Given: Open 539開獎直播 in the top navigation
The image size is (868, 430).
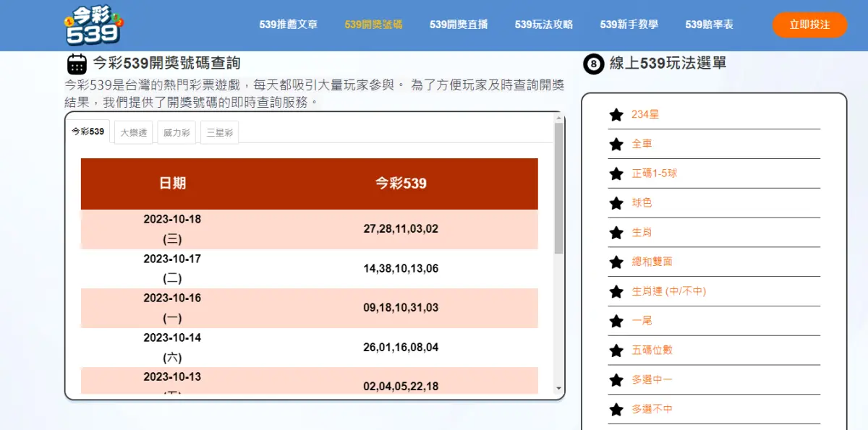Looking at the screenshot, I should [459, 25].
